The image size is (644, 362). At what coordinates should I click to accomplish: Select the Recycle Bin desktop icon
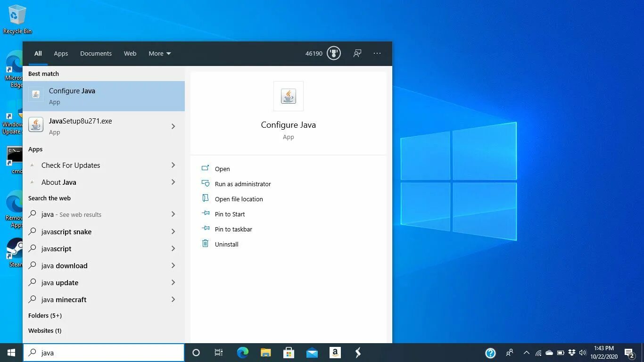(x=17, y=20)
